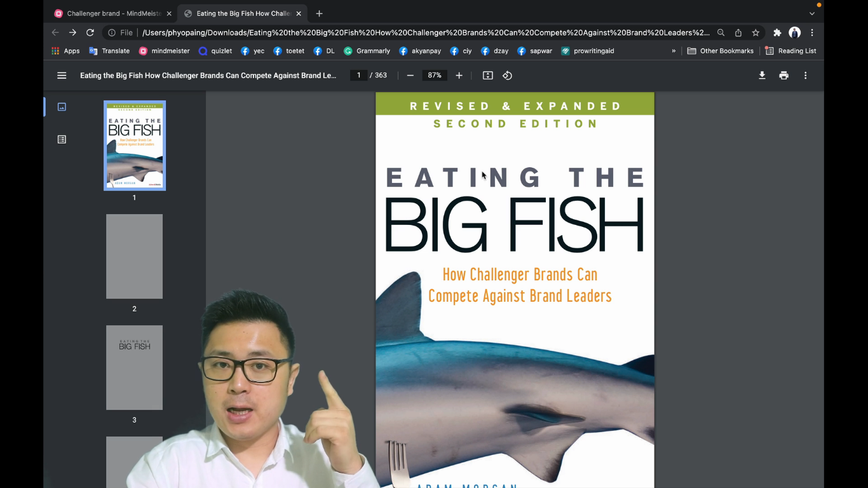
Task: Go forward in the browser
Action: tap(72, 32)
